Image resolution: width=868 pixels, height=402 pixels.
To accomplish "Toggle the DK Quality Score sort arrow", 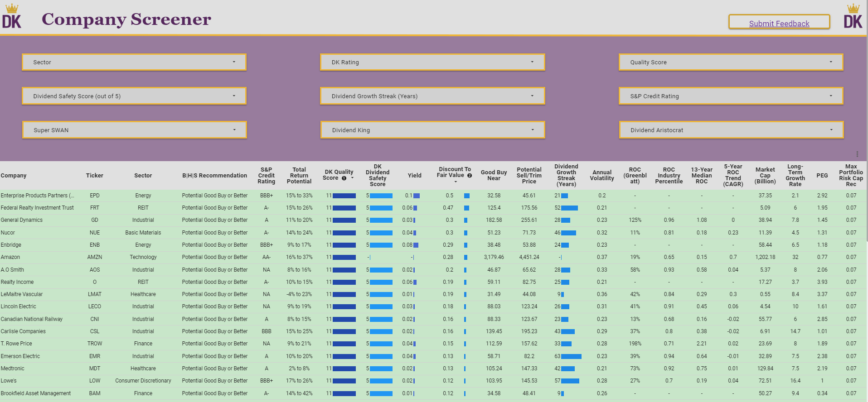I will pyautogui.click(x=352, y=178).
